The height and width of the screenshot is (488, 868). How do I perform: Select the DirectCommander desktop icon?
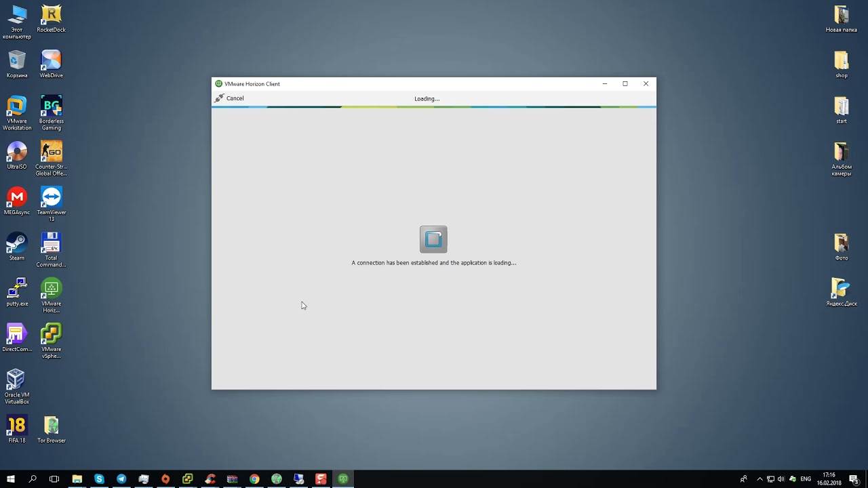click(17, 338)
